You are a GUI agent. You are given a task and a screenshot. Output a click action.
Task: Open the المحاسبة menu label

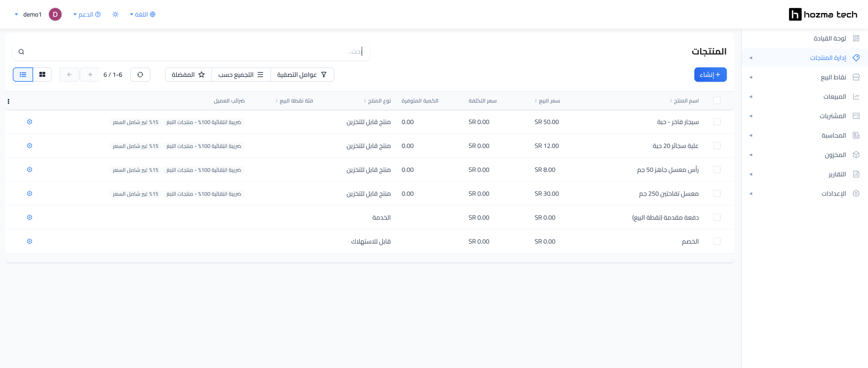click(834, 135)
